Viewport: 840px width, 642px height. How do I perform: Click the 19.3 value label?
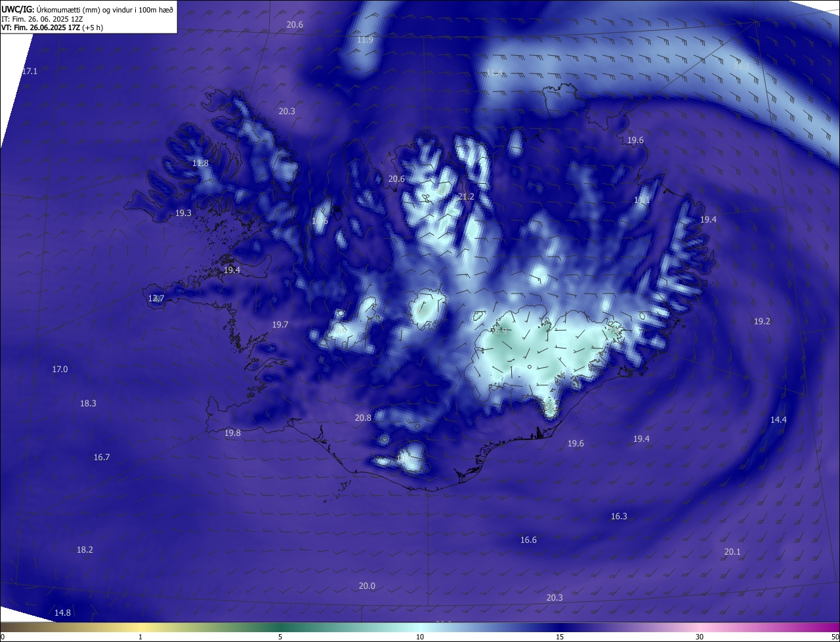[x=183, y=213]
